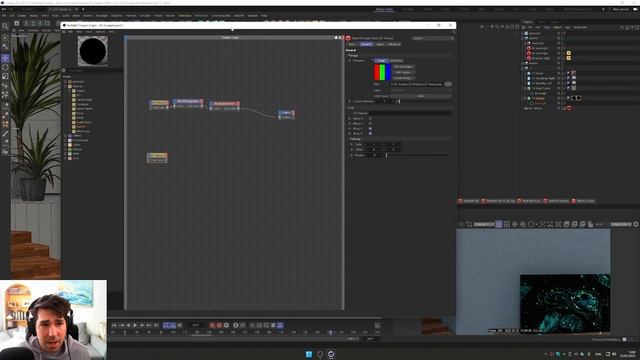Expand the Utilities node category

point(66,136)
